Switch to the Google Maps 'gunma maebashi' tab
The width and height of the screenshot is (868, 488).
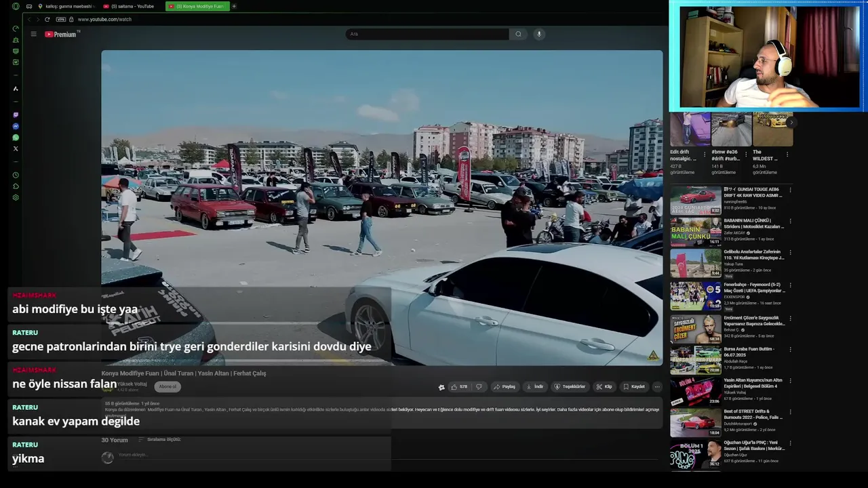tap(66, 6)
